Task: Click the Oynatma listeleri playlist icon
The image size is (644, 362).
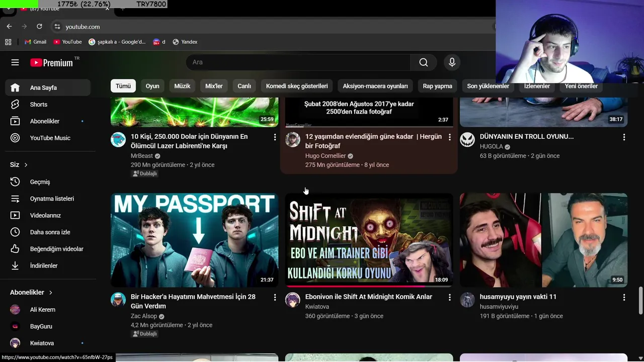Action: tap(15, 199)
